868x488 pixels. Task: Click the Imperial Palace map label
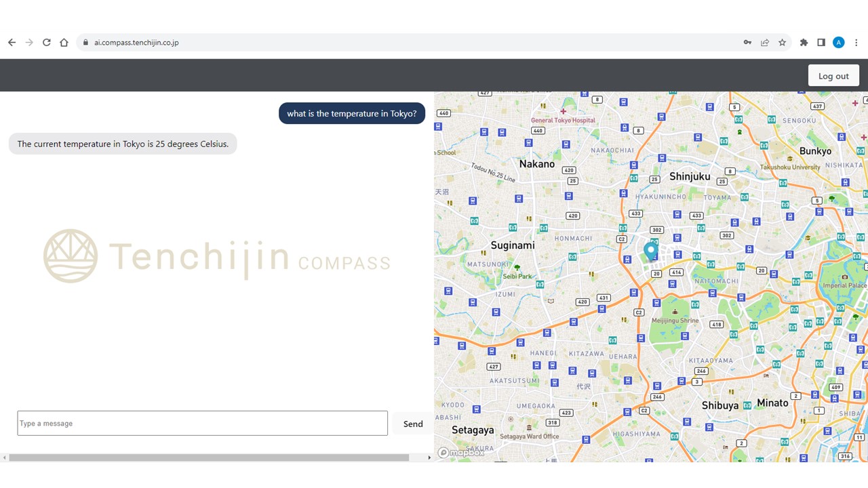(844, 285)
